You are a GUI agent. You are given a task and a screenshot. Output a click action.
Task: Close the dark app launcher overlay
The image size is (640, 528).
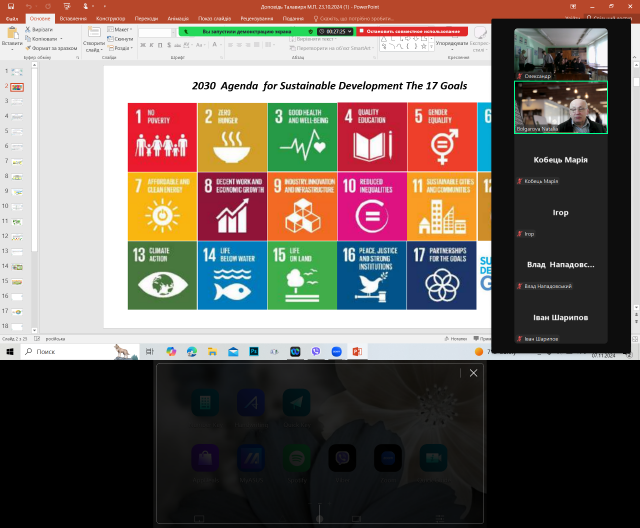(x=473, y=373)
